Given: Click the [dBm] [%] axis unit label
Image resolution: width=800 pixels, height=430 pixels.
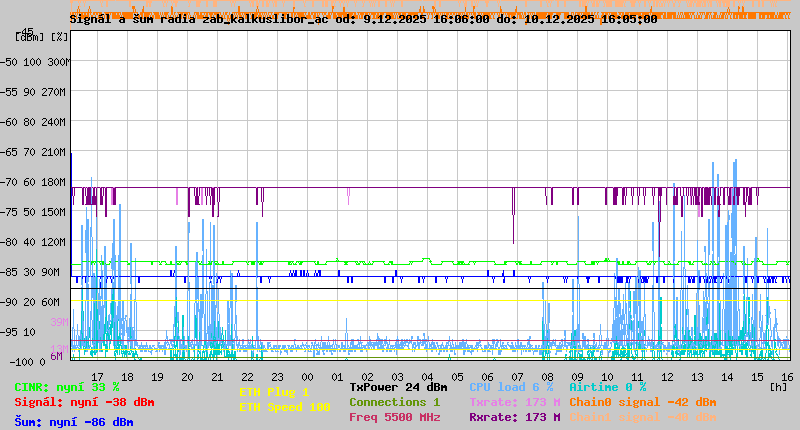Looking at the screenshot, I should [x=42, y=36].
